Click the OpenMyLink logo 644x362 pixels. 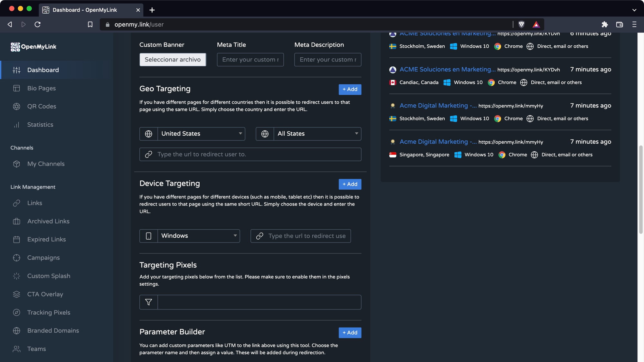(x=33, y=47)
